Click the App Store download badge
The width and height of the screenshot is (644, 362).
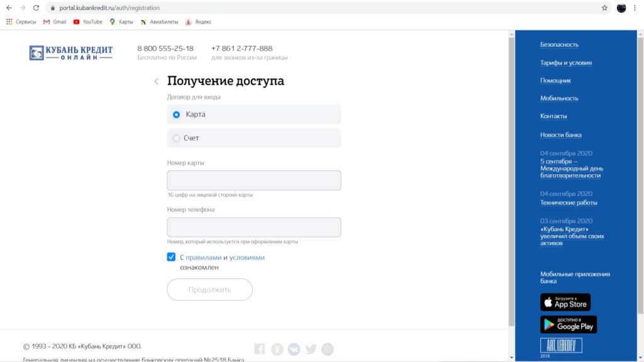[565, 302]
